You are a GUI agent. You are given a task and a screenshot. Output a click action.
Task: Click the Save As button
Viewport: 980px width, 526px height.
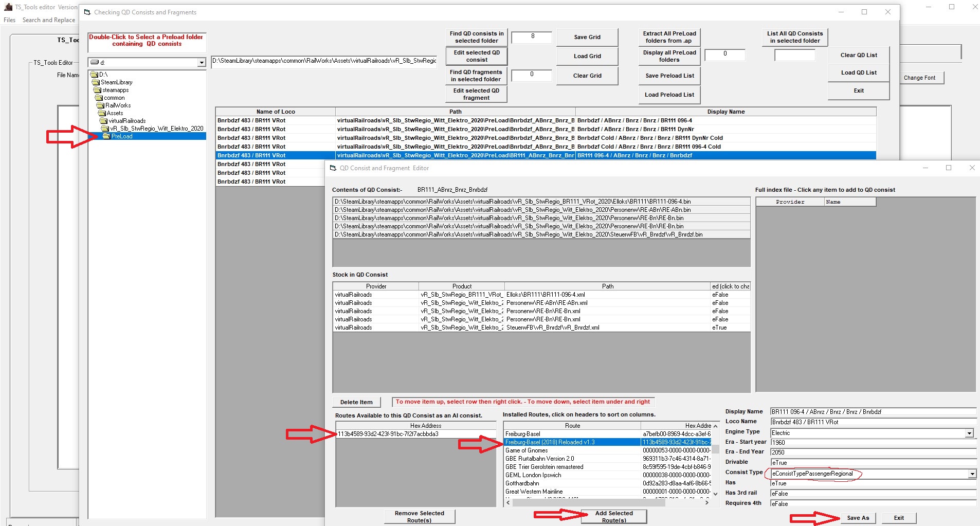coord(858,518)
